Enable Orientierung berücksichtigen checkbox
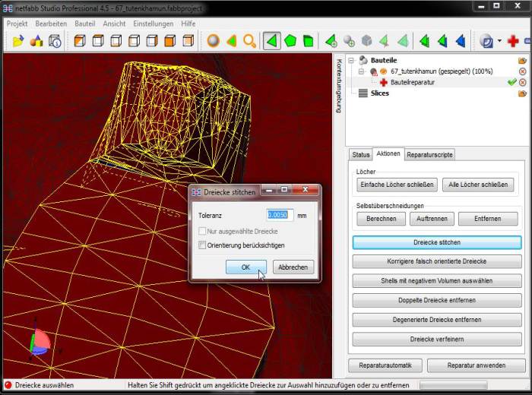The height and width of the screenshot is (395, 532). [202, 245]
